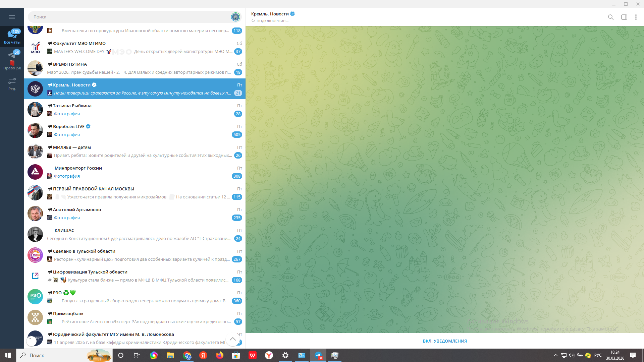This screenshot has height=362, width=644.
Task: Open the РЭО channel avatar
Action: 35,297
